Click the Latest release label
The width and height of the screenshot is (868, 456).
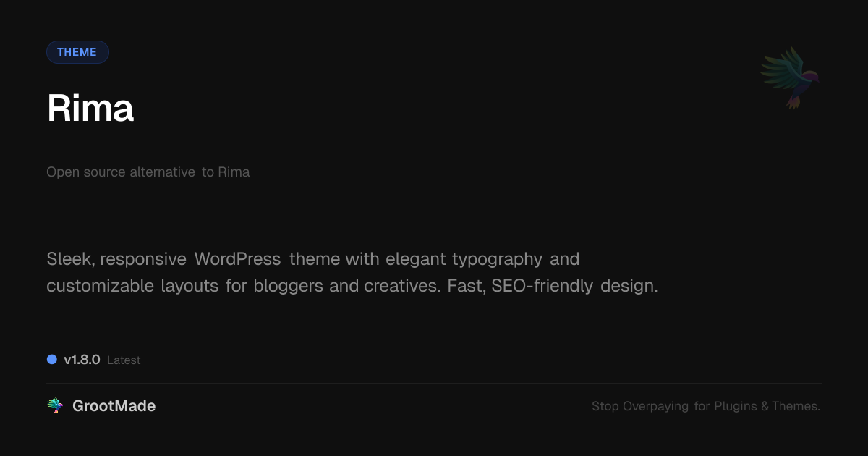[124, 360]
